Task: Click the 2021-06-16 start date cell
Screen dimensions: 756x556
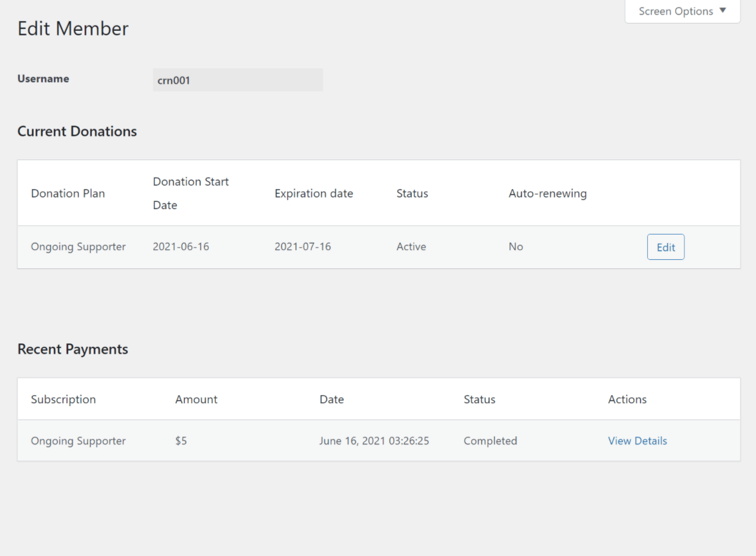Action: coord(181,247)
